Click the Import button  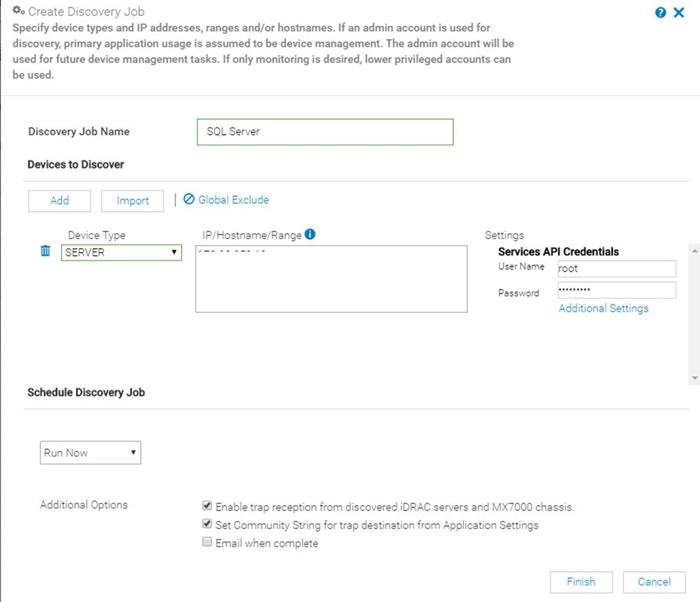coord(133,201)
